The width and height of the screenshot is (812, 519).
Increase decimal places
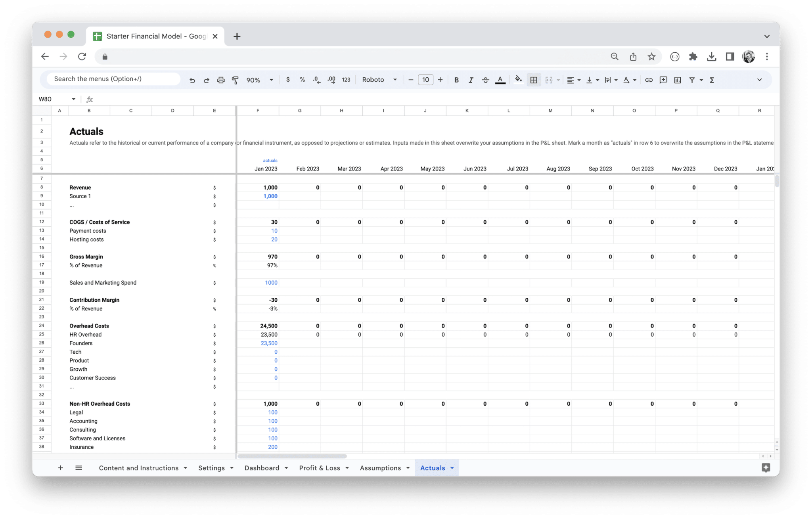(x=331, y=80)
